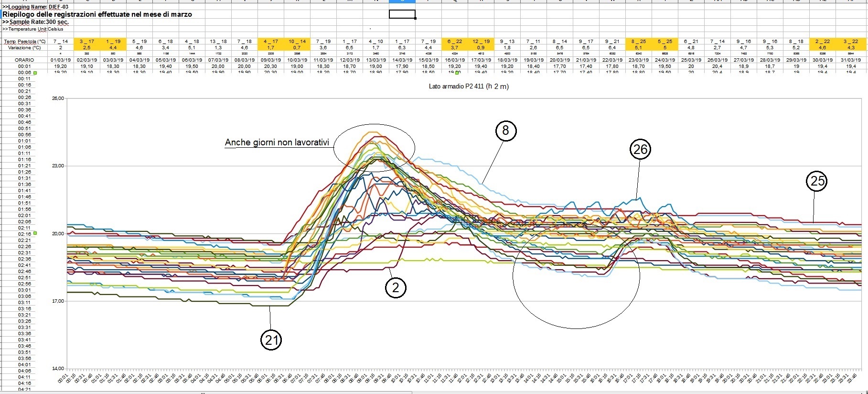Select the callout circle numbered 25
The height and width of the screenshot is (394, 868).
pos(817,181)
